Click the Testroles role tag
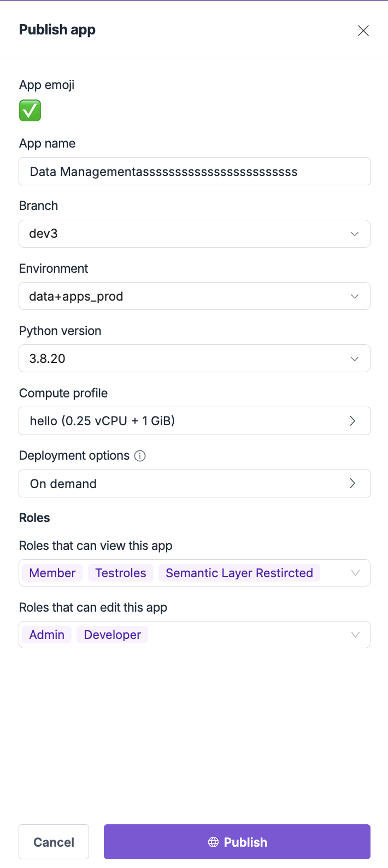Screen dimensions: 388x868 click(121, 573)
